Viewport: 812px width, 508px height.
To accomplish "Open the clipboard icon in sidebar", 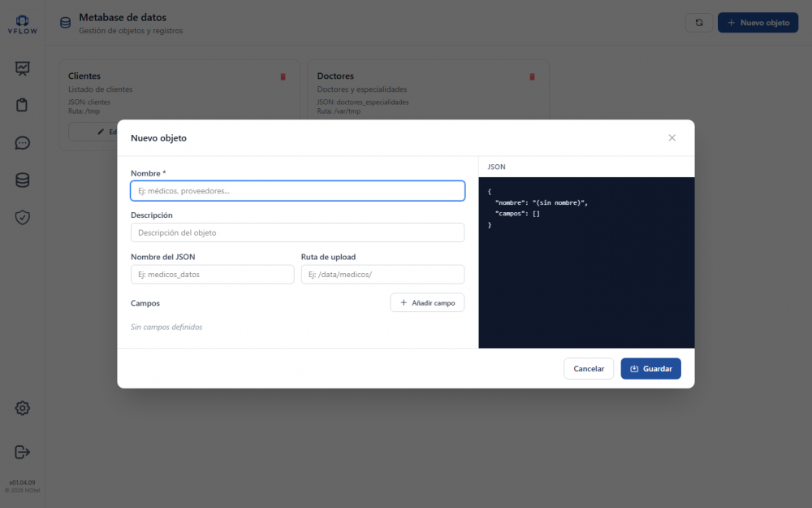I will (22, 105).
